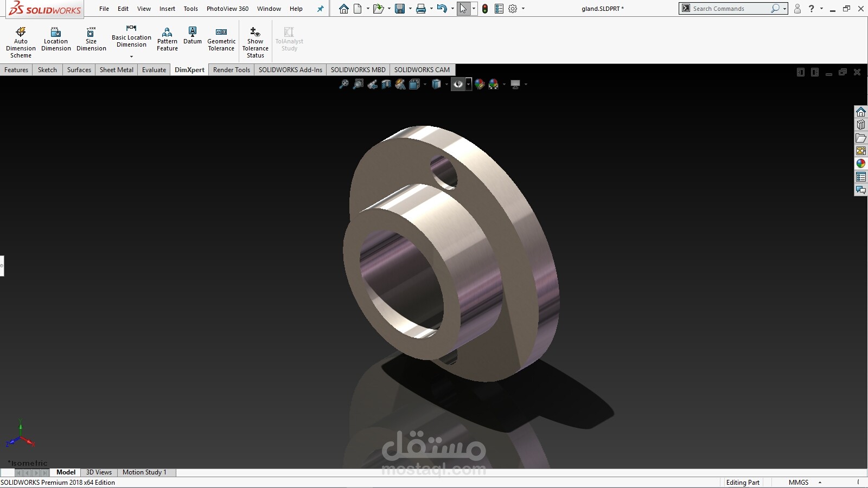This screenshot has height=488, width=868.
Task: Open the Insert menu
Action: point(167,9)
